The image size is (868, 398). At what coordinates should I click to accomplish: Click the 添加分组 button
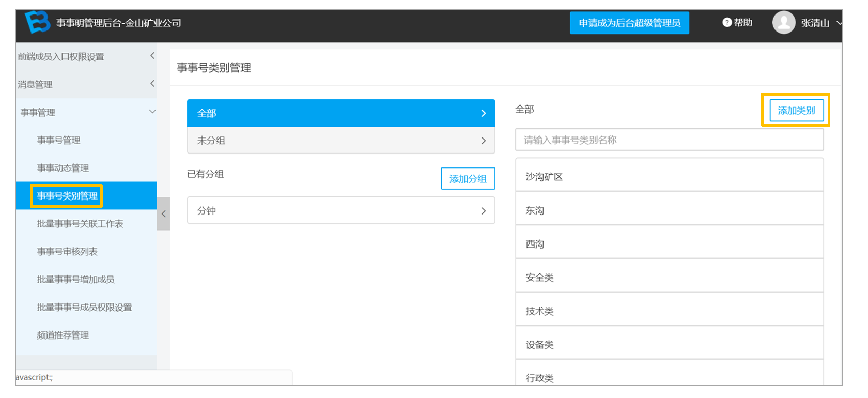468,179
